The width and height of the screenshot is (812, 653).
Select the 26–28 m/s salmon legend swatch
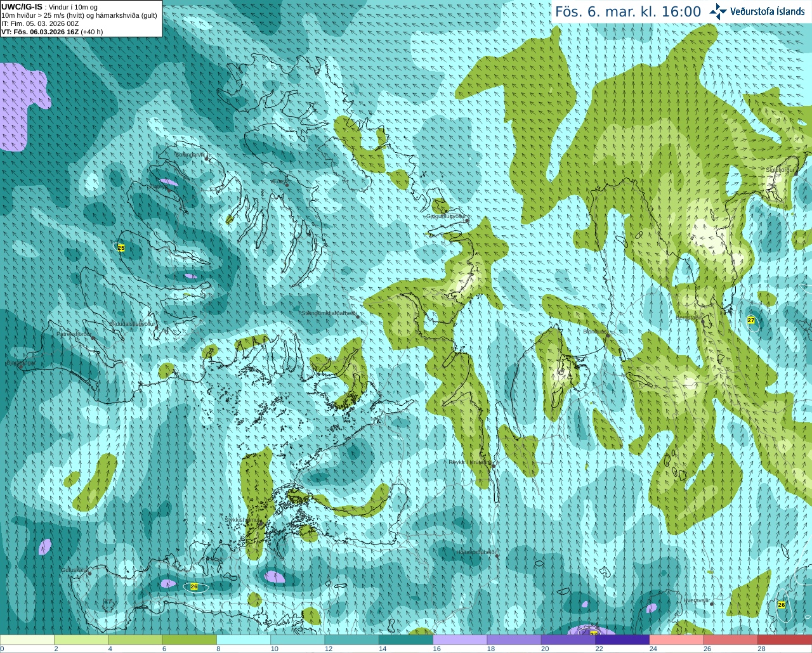[x=731, y=640]
